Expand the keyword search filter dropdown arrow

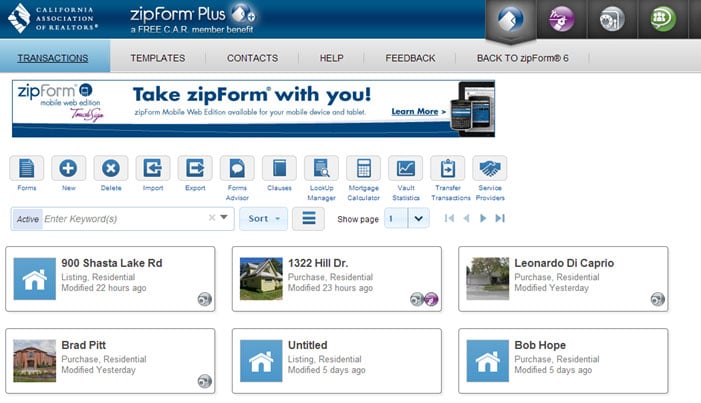224,217
